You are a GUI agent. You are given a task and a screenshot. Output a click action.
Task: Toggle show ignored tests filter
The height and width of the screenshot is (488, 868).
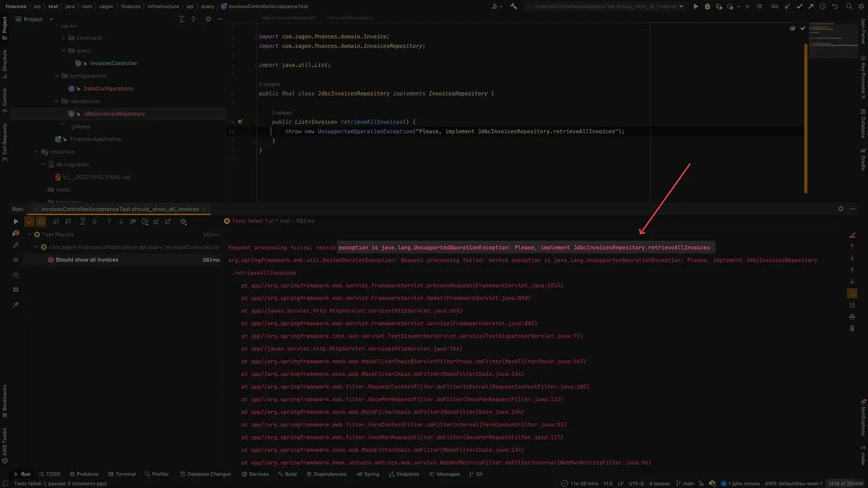(x=41, y=221)
